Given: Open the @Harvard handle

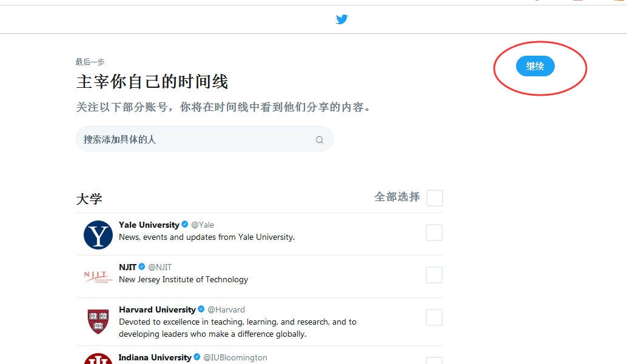Looking at the screenshot, I should coord(226,309).
